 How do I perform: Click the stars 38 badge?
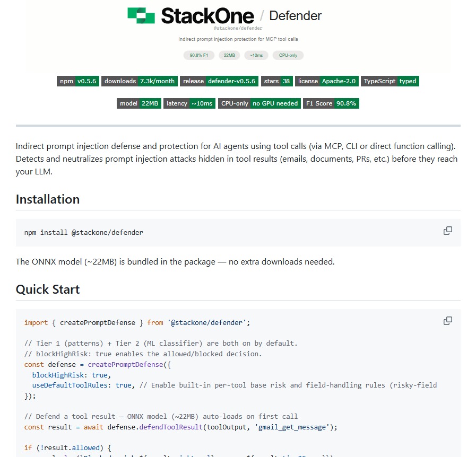(277, 81)
